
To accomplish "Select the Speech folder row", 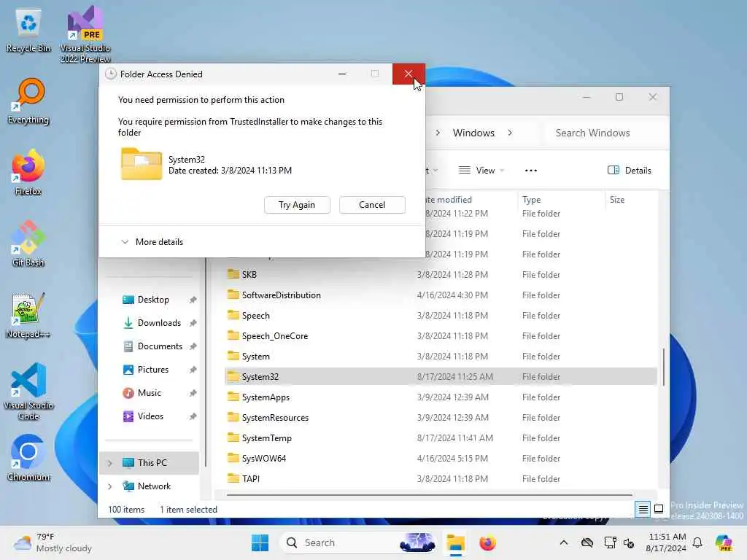I will pos(441,316).
